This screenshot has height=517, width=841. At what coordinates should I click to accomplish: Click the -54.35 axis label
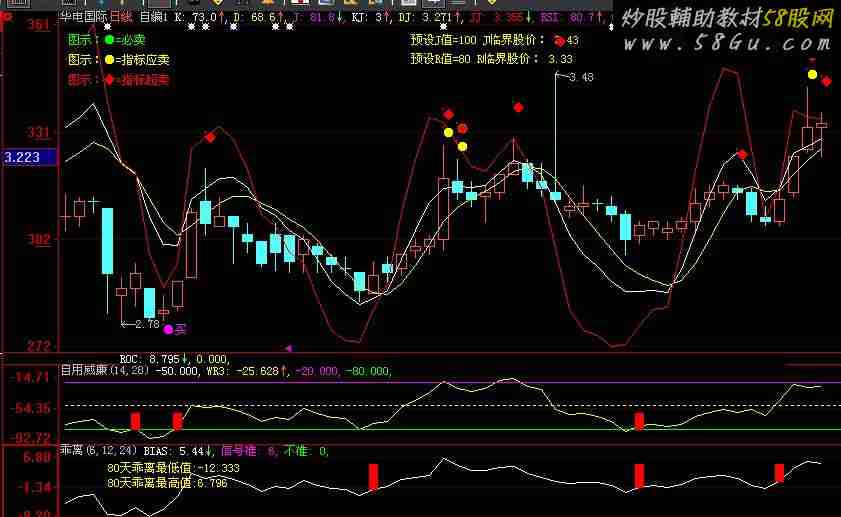(x=31, y=408)
